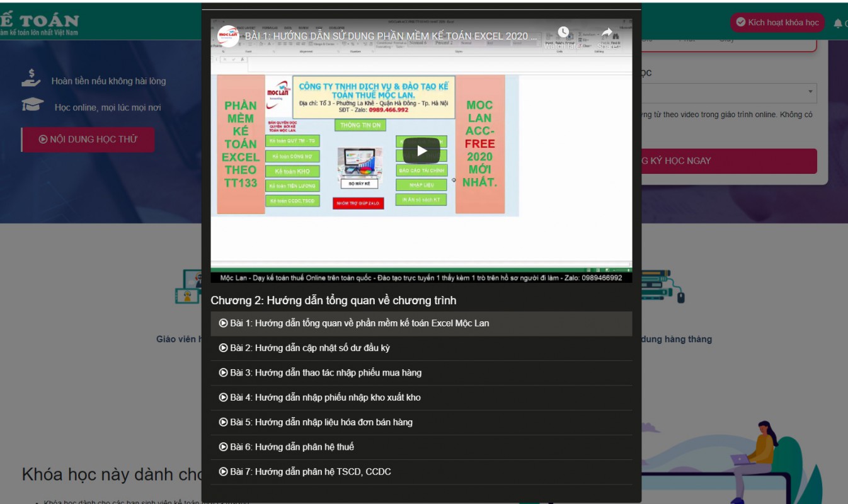Click text Học online, mọi lúc mọi nơi
Viewport: 848px width, 504px height.
pos(108,108)
